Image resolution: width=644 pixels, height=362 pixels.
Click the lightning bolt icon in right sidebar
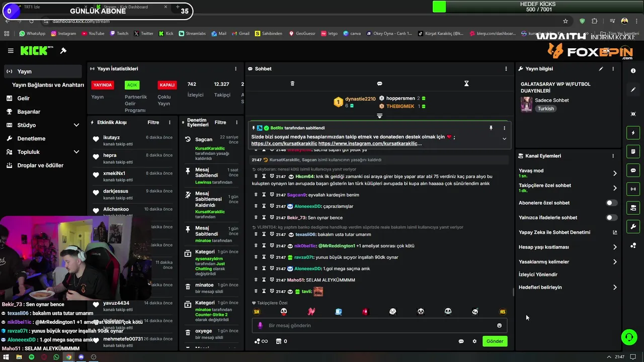(633, 133)
